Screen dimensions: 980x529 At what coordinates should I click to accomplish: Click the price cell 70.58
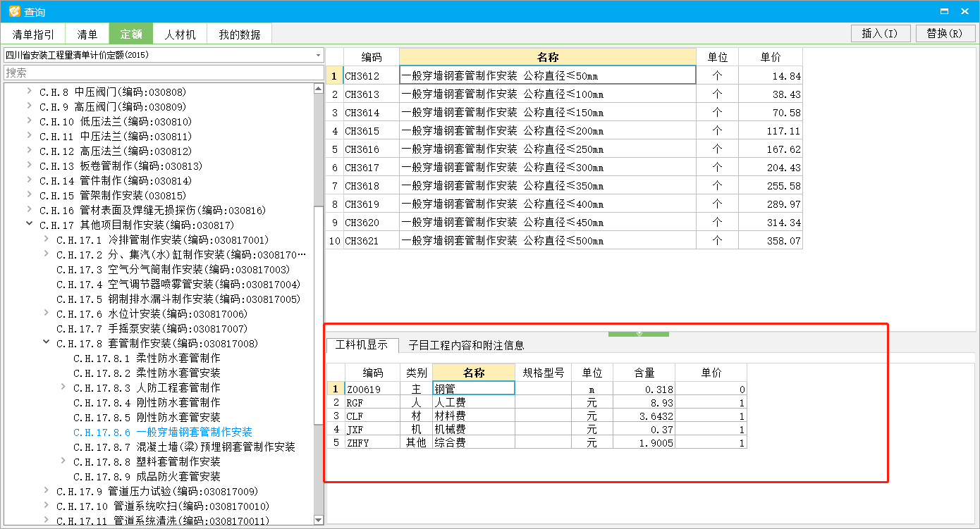(771, 112)
